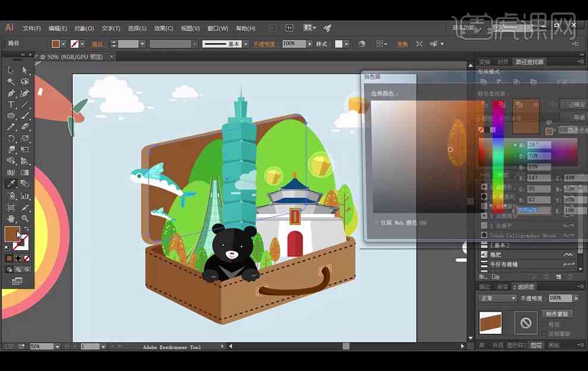Open the 窗口(W) menu
Screen dimensions: 588x371
(x=217, y=29)
